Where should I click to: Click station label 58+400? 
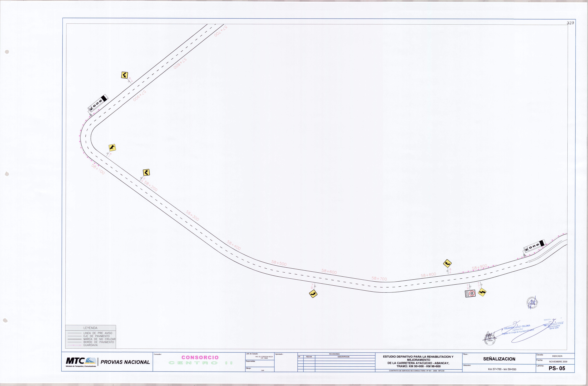(234, 245)
